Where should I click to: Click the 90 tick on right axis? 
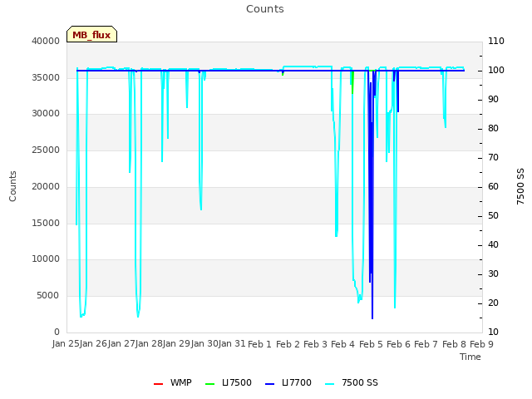tap(493, 100)
